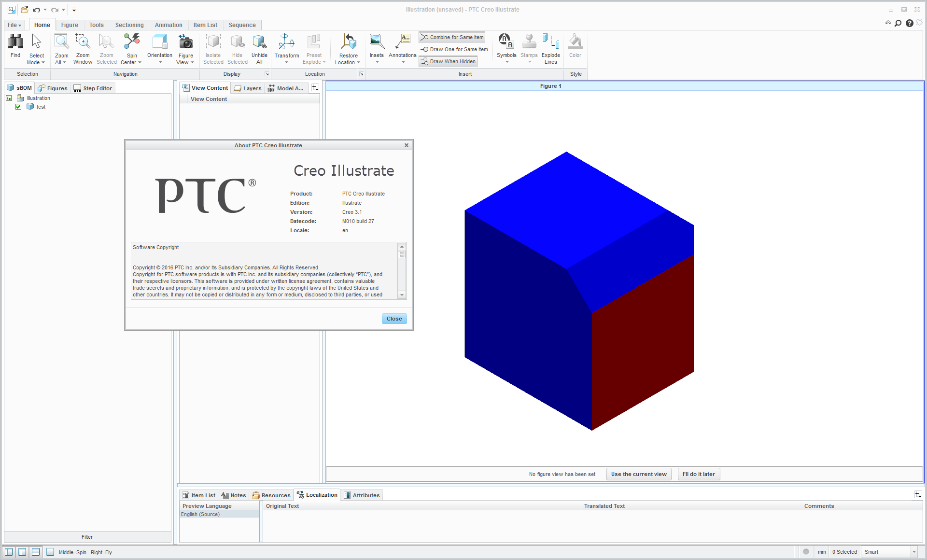Open the Animation ribbon tab
The height and width of the screenshot is (560, 927).
[169, 25]
